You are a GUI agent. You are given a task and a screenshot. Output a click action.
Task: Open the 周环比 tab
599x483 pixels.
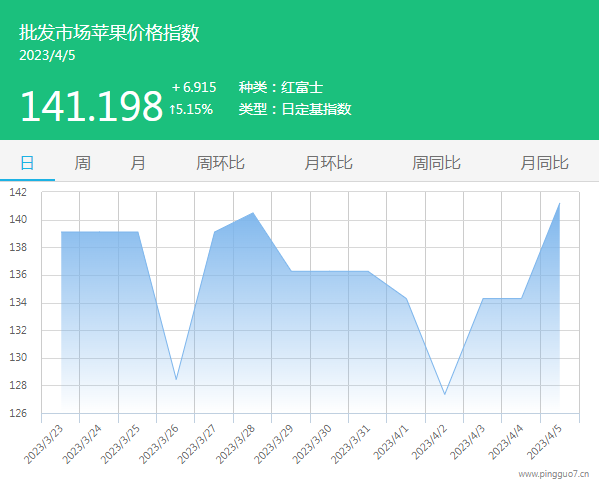click(x=220, y=163)
